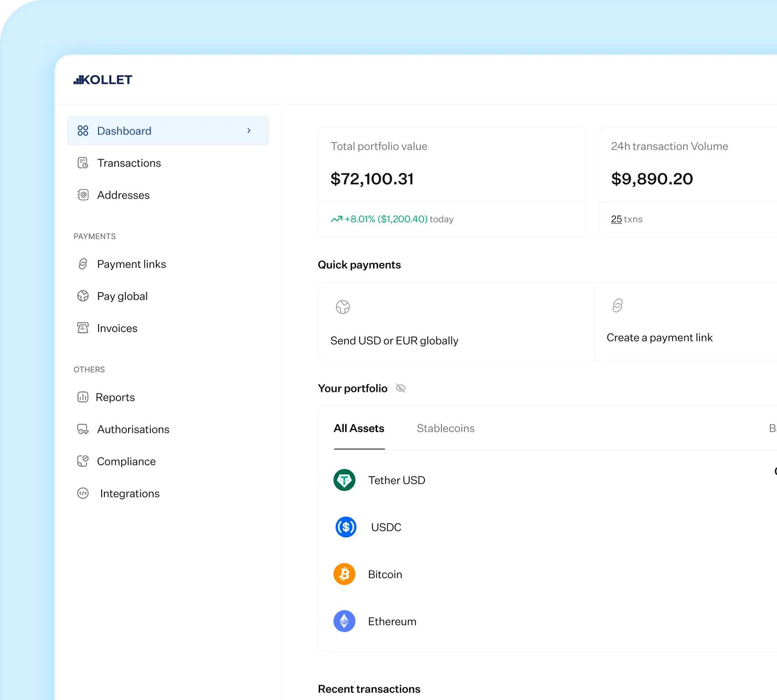The width and height of the screenshot is (777, 700).
Task: Click the KOLLET logo
Action: [x=103, y=79]
